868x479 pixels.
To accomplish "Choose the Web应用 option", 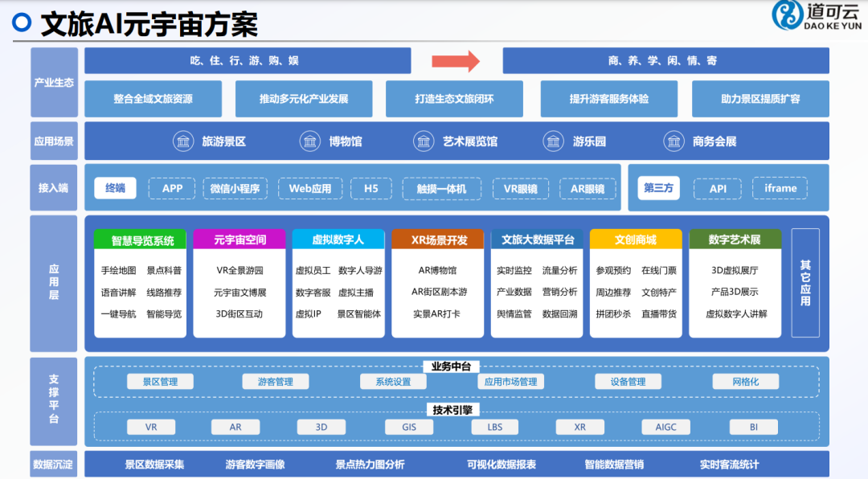I will [310, 189].
